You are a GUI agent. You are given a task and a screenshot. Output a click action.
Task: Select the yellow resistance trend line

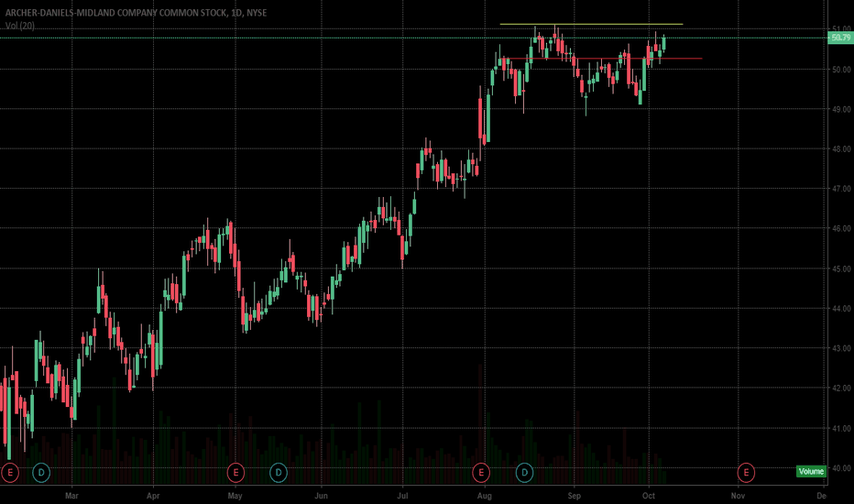(x=591, y=24)
